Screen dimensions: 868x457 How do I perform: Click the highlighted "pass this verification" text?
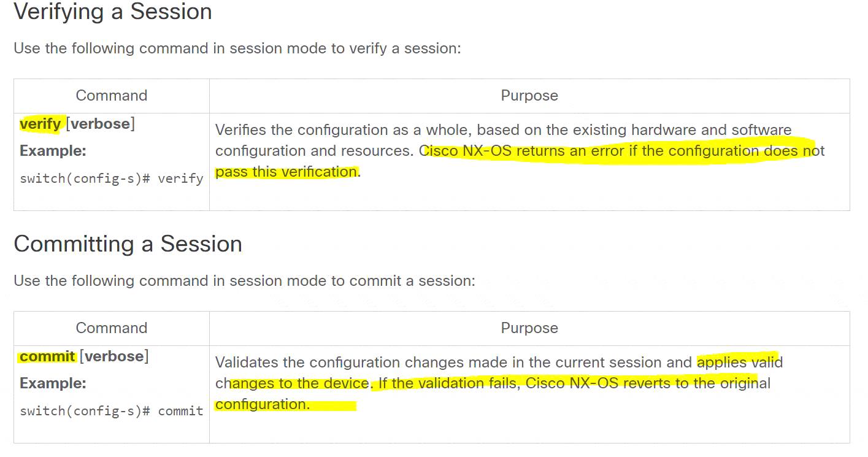(286, 172)
